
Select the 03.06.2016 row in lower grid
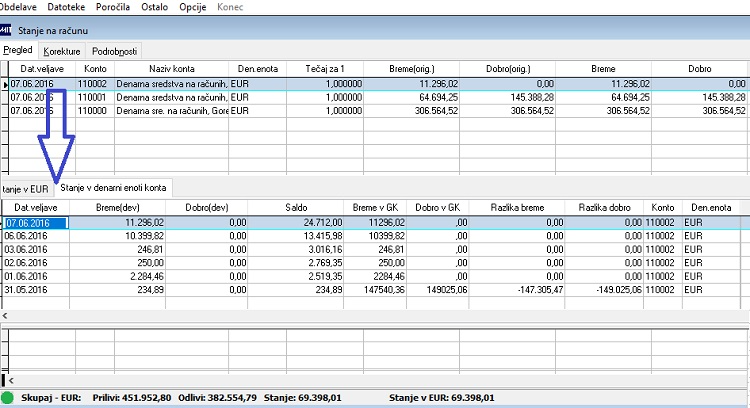tap(371, 249)
